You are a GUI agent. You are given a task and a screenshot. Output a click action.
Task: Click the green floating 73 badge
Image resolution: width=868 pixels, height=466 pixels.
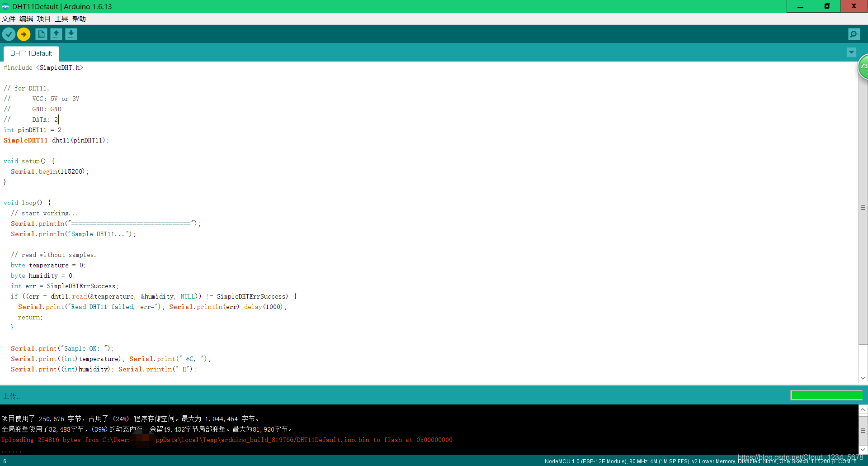tap(863, 67)
